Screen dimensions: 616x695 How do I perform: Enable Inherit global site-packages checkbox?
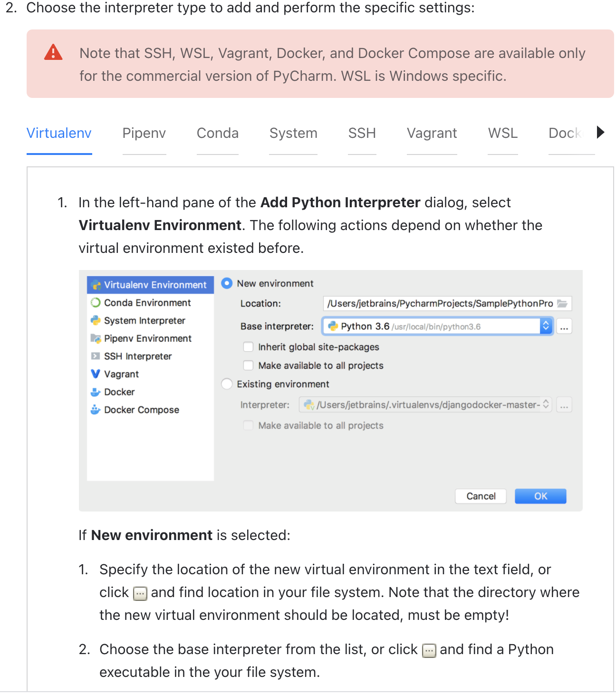pos(248,347)
